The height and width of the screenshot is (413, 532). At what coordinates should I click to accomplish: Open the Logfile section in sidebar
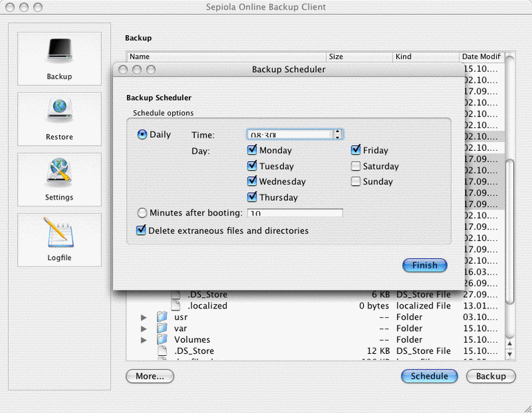coord(59,240)
